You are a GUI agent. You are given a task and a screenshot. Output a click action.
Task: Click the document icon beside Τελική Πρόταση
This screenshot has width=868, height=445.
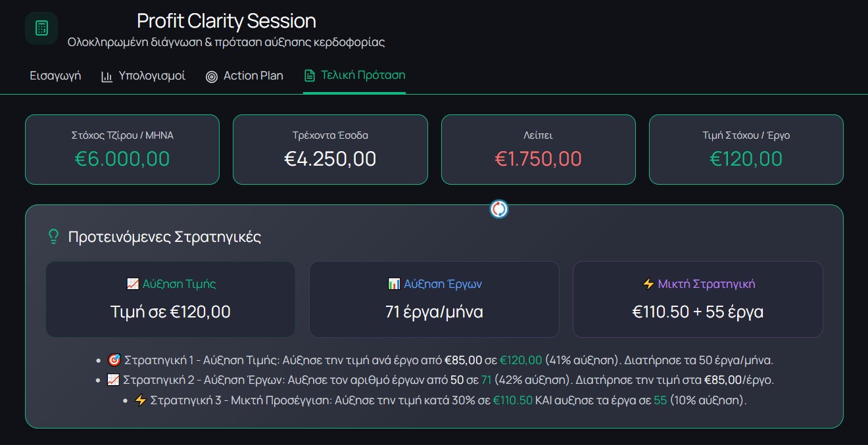tap(309, 76)
